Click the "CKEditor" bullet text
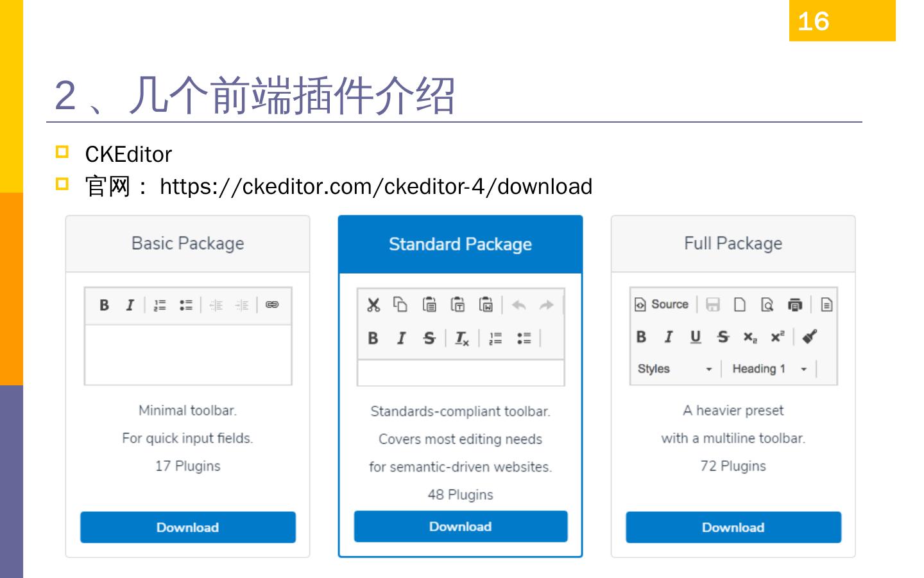 [x=128, y=155]
